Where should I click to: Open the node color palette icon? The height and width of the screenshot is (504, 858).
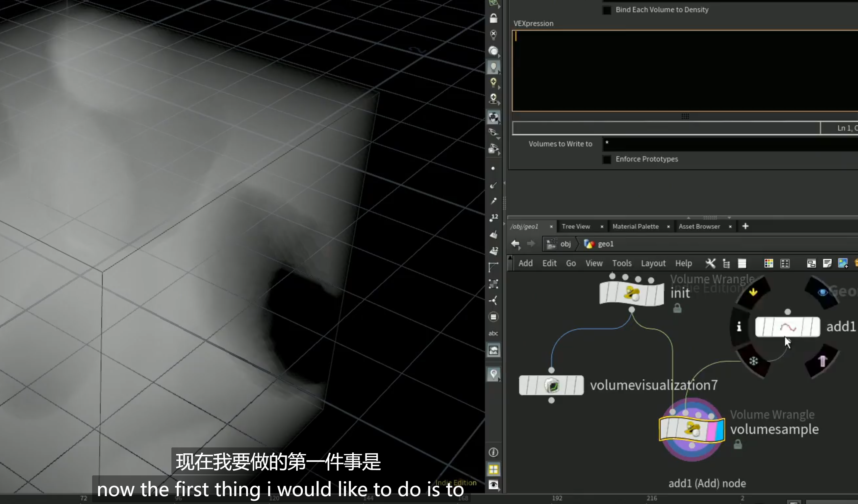pos(769,264)
